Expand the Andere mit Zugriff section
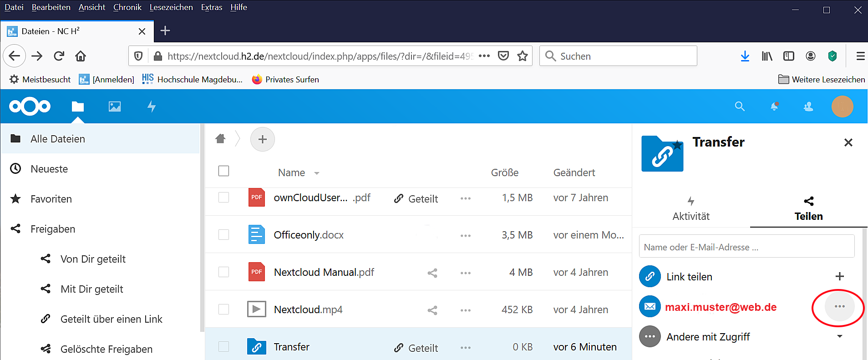The width and height of the screenshot is (868, 360). pyautogui.click(x=840, y=337)
